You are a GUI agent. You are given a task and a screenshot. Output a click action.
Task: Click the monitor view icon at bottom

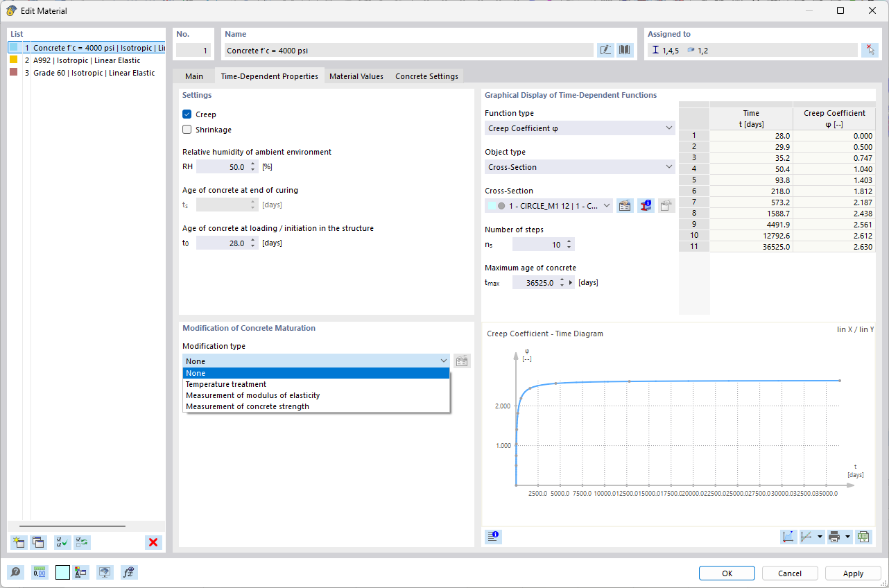click(x=105, y=572)
